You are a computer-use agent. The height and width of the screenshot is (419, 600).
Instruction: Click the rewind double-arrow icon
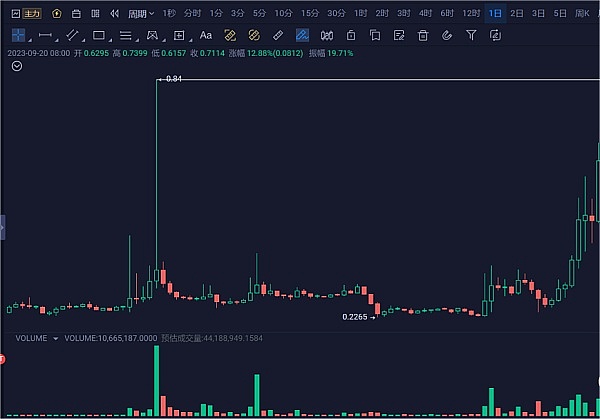point(114,14)
